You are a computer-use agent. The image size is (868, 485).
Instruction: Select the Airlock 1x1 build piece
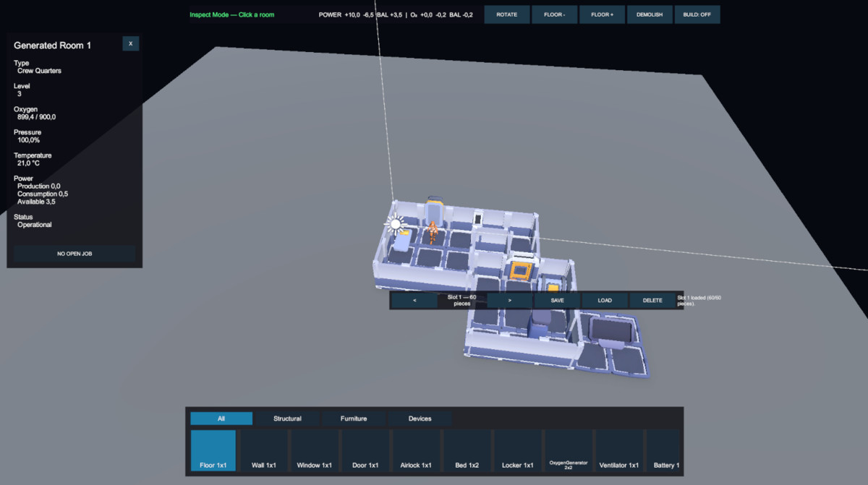point(415,450)
